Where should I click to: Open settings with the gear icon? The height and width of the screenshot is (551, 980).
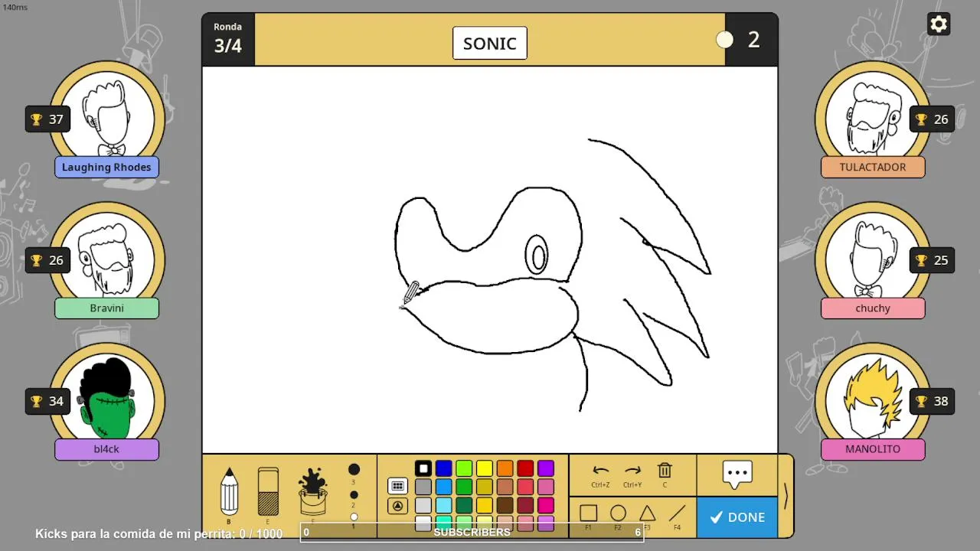pyautogui.click(x=939, y=24)
